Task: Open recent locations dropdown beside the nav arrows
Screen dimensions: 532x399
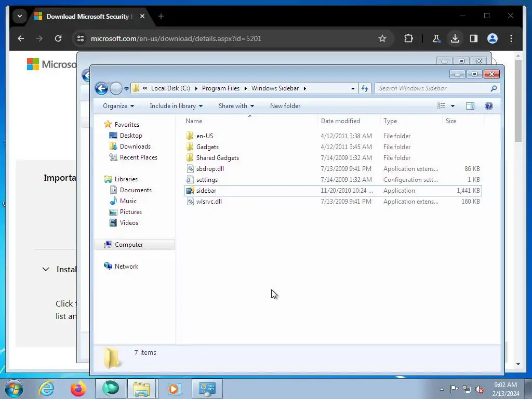Action: click(x=126, y=88)
